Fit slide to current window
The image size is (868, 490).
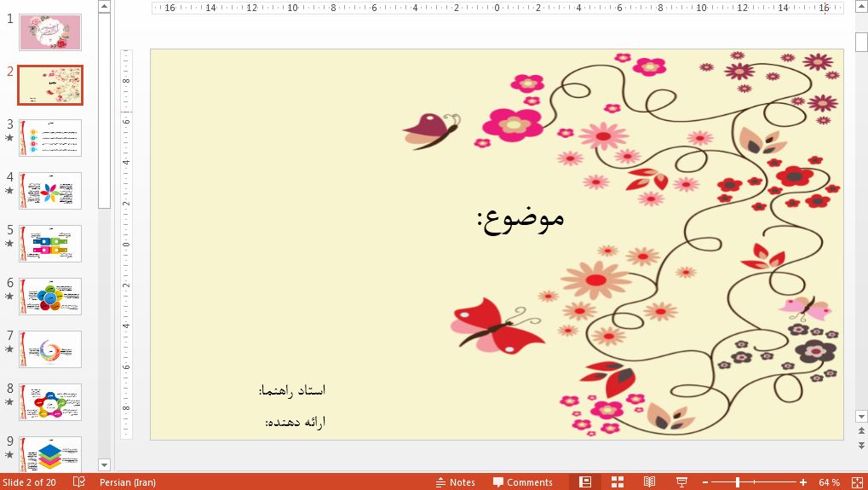tap(854, 482)
